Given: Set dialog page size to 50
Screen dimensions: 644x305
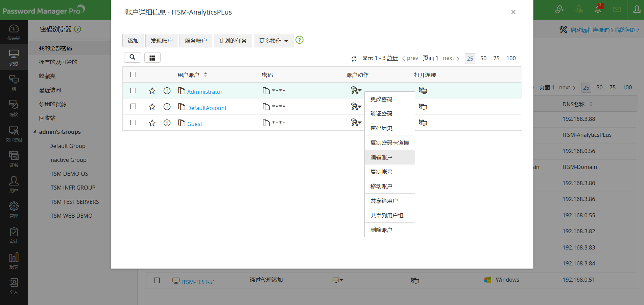Looking at the screenshot, I should (x=483, y=58).
